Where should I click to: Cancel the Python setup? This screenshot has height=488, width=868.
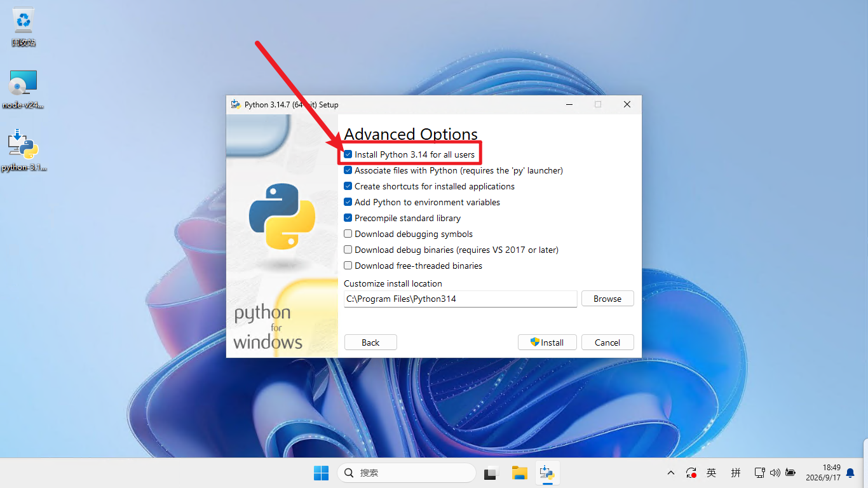[x=607, y=342]
